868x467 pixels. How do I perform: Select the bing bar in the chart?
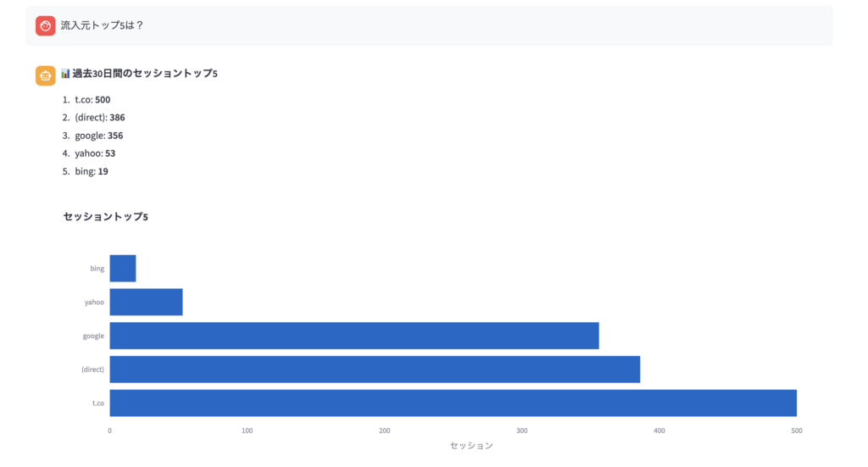(x=123, y=269)
